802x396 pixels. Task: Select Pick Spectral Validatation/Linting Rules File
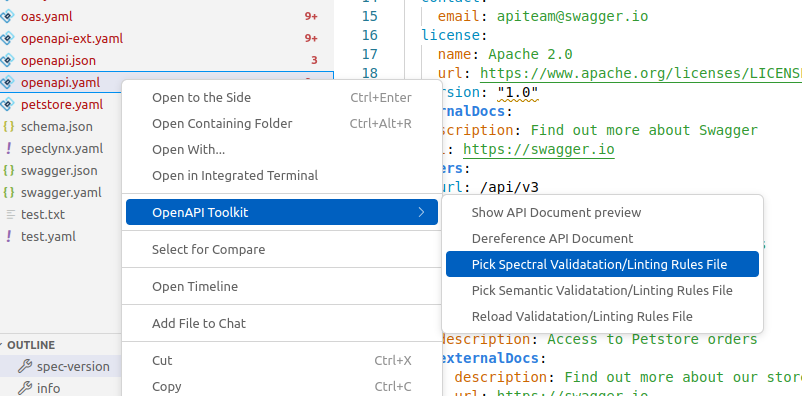(602, 265)
